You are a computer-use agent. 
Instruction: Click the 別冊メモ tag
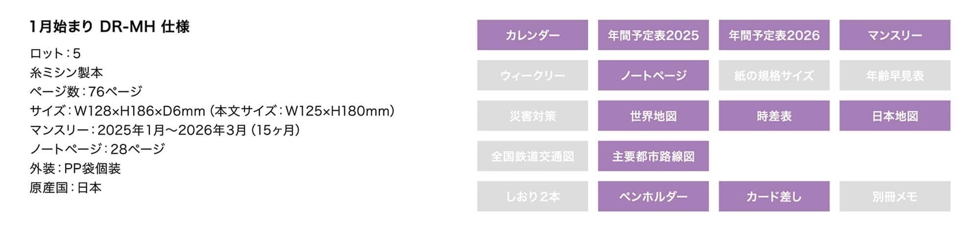click(894, 196)
